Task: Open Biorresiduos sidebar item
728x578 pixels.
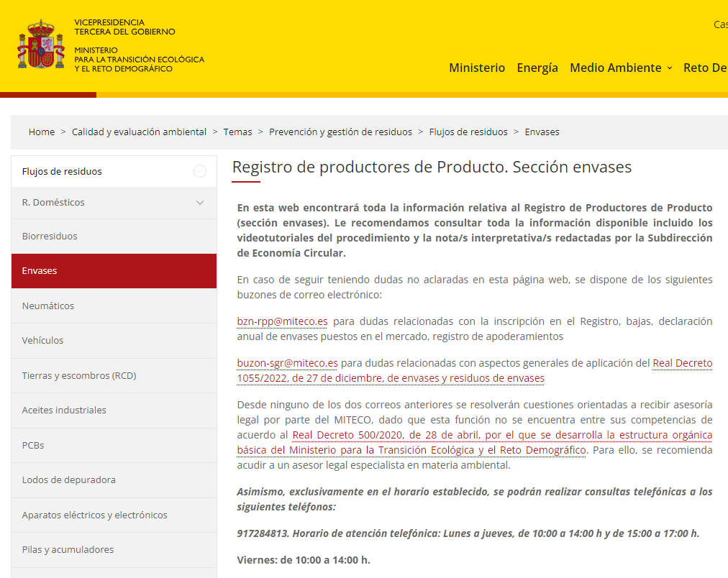Action: click(114, 236)
